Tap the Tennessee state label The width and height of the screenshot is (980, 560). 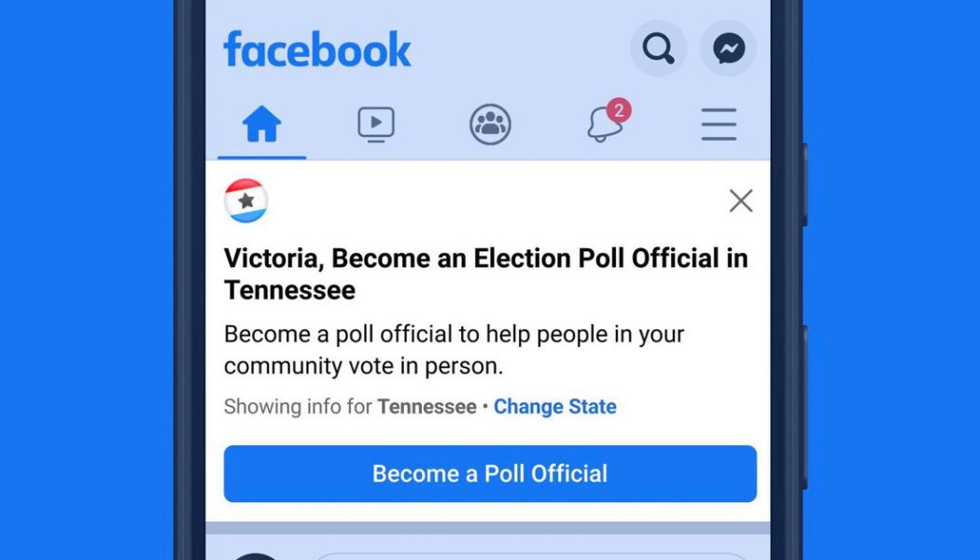pos(426,407)
